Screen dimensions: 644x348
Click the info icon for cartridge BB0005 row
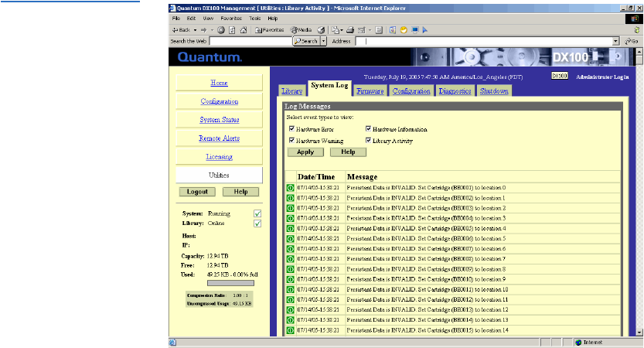(291, 228)
